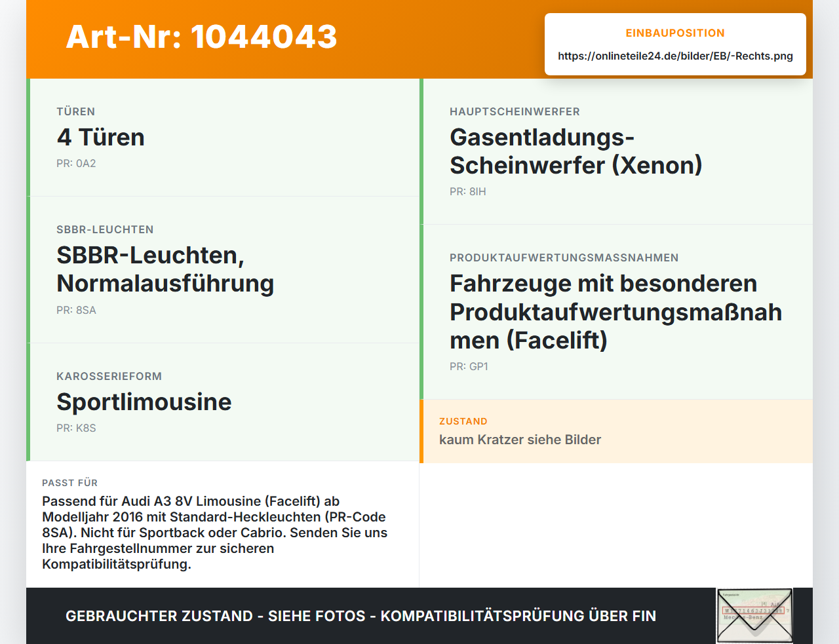Click 'kaum Kratzer siehe Bilder' text

click(520, 440)
